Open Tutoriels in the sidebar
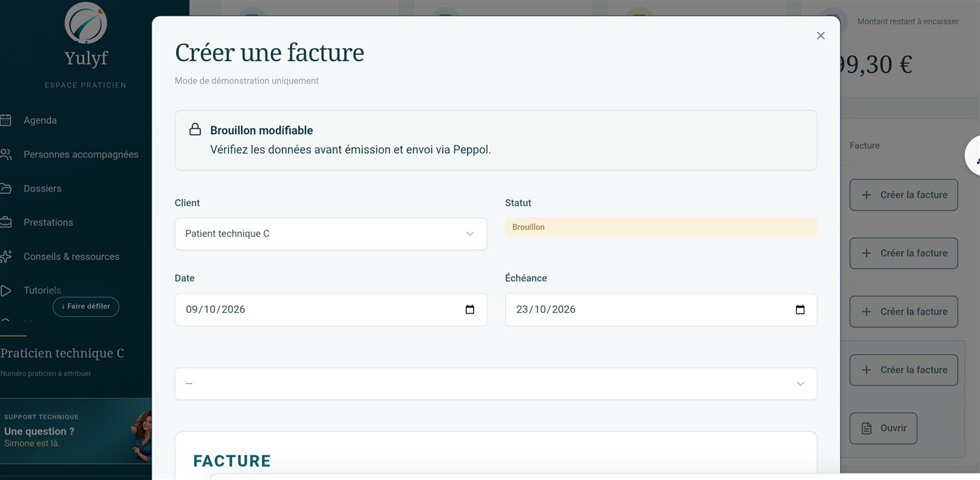Image resolution: width=980 pixels, height=480 pixels. [42, 290]
